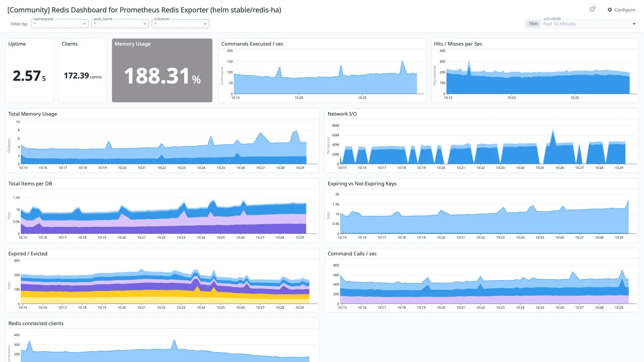Image resolution: width=644 pixels, height=362 pixels.
Task: Click the Commands Executed / sec title
Action: [252, 44]
